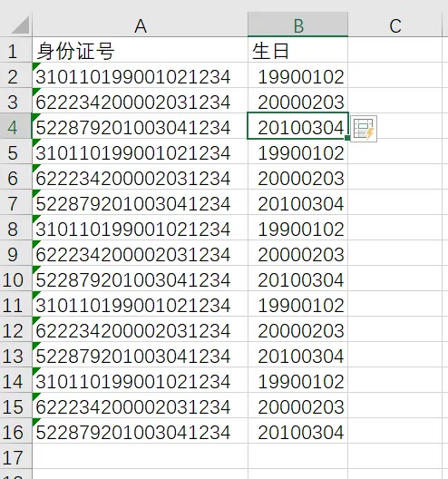
Task: Click the 身份证号 header cell
Action: pos(140,50)
